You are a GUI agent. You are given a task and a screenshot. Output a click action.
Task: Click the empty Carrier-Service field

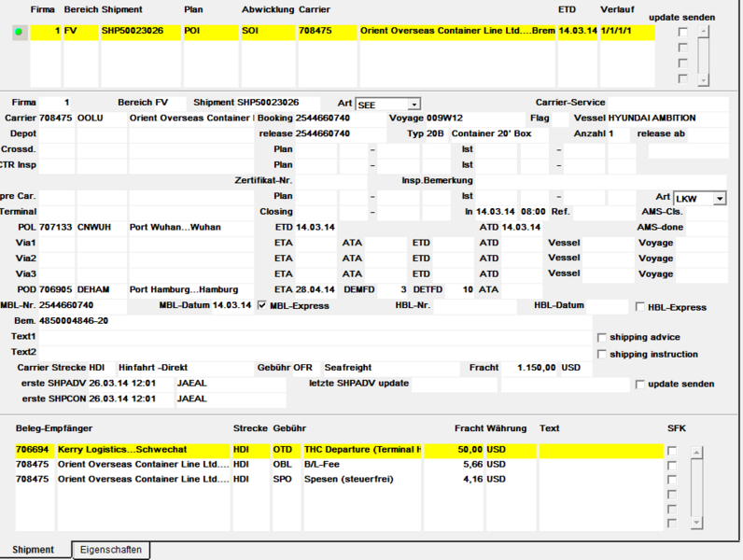click(x=668, y=103)
